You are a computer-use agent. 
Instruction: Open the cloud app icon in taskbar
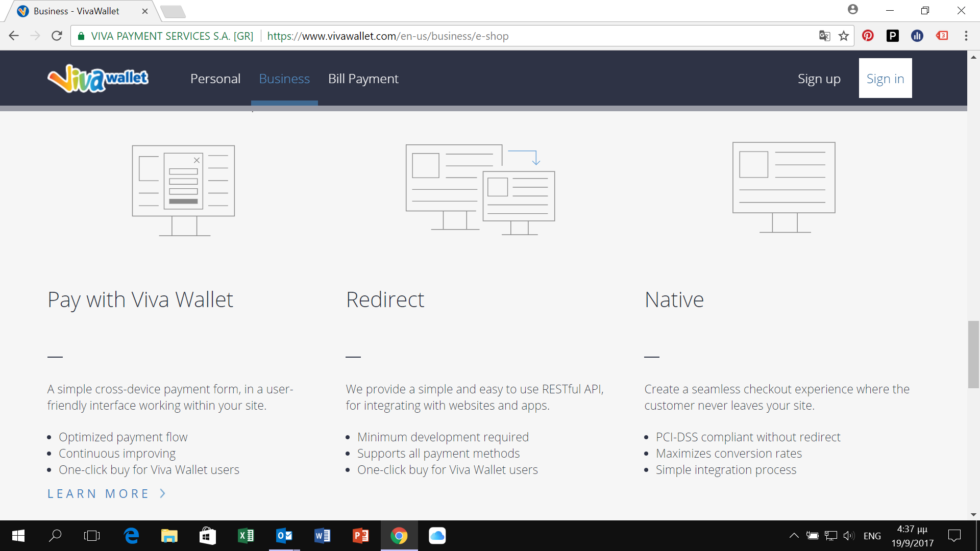click(437, 536)
